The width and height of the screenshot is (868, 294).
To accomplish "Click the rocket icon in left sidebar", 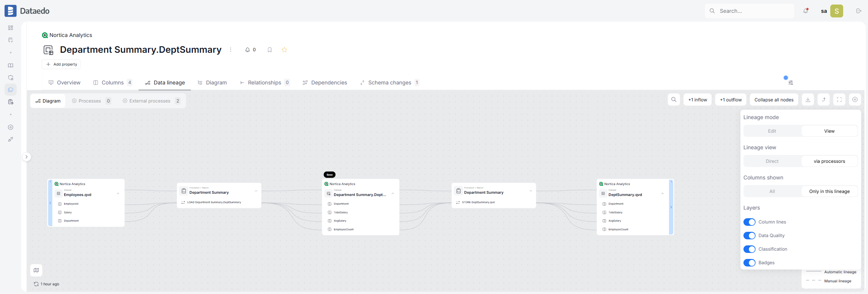I will point(11,139).
